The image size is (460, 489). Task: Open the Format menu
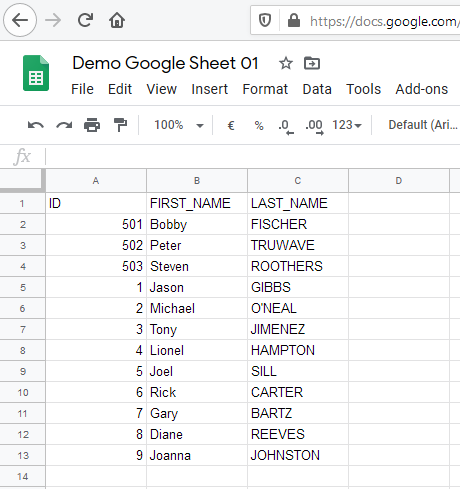pos(265,89)
